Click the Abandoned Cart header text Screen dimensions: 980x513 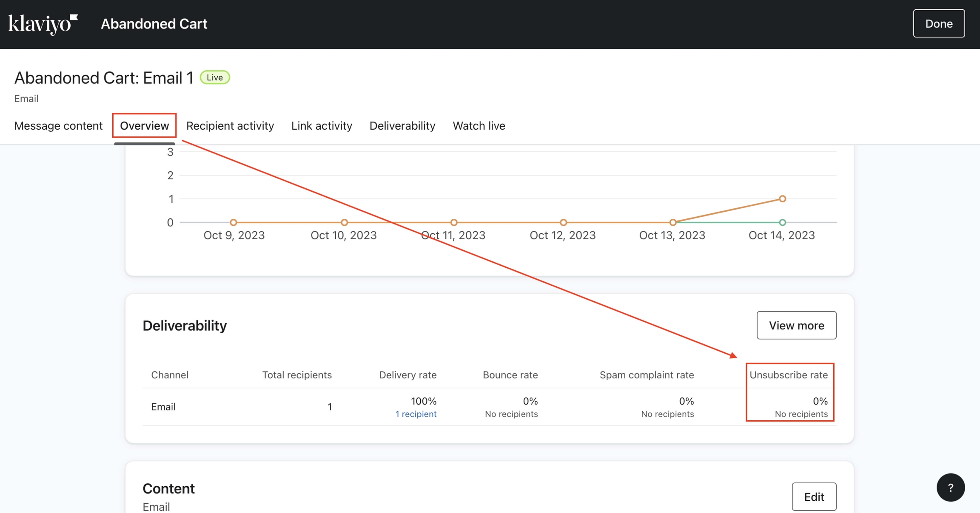154,23
